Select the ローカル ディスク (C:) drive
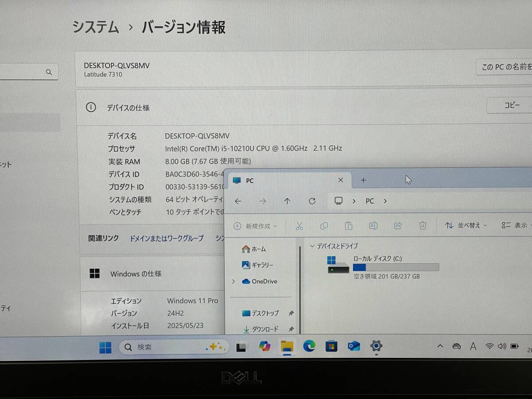Image resolution: width=532 pixels, height=399 pixels. pos(384,267)
